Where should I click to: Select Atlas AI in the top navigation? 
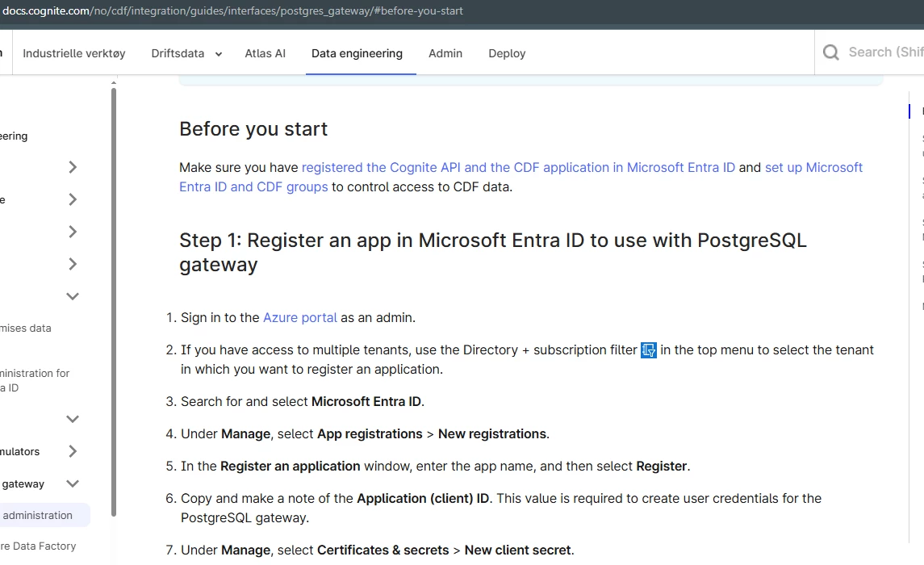[265, 53]
